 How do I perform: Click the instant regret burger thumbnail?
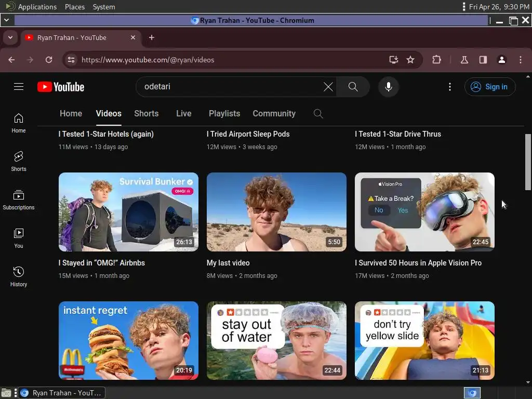pyautogui.click(x=129, y=341)
